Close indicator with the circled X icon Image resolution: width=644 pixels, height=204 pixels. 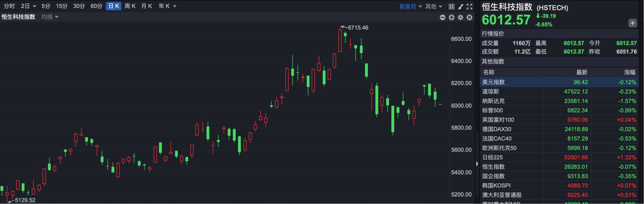coord(470,17)
